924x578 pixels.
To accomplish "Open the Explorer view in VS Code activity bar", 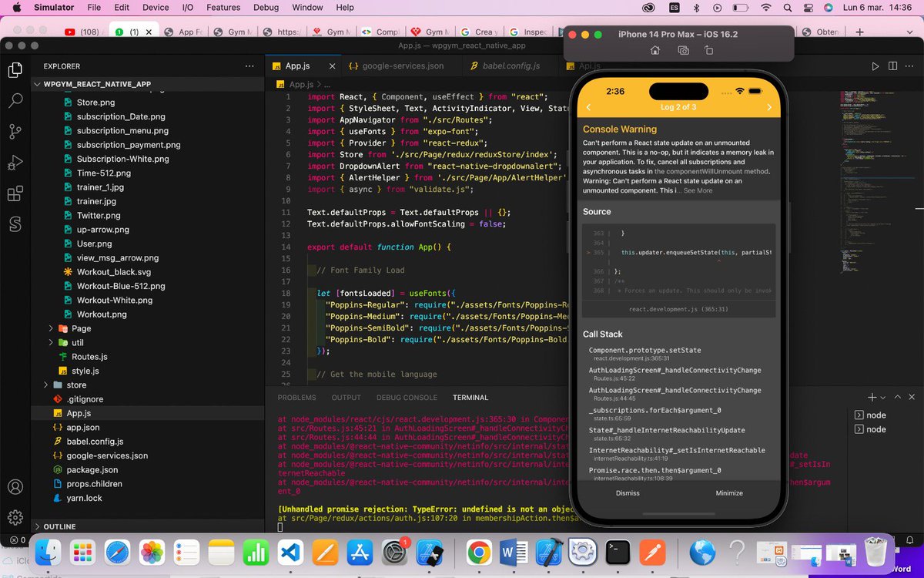I will tap(15, 70).
